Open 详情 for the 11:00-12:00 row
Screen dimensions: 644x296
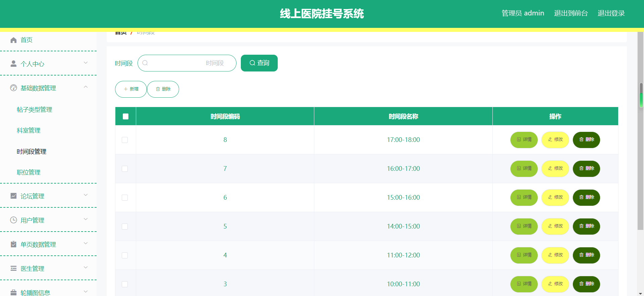tap(524, 255)
